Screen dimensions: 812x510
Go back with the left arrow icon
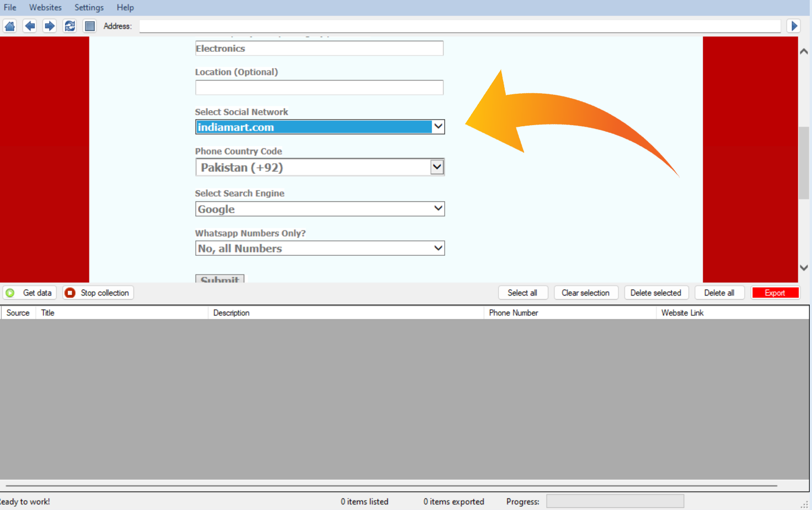30,26
